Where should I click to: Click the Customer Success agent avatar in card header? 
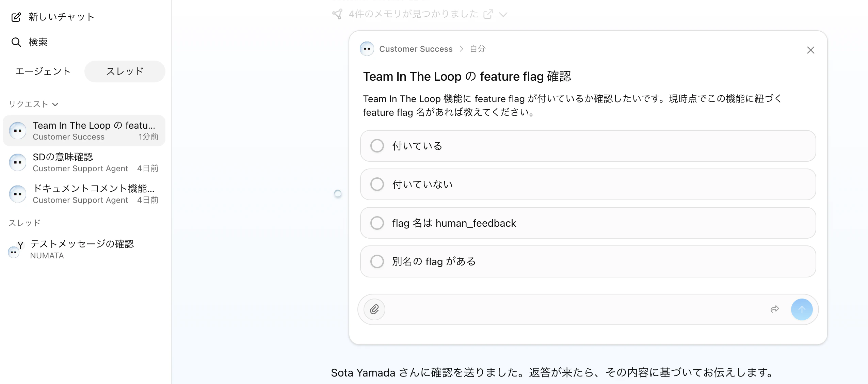point(367,49)
